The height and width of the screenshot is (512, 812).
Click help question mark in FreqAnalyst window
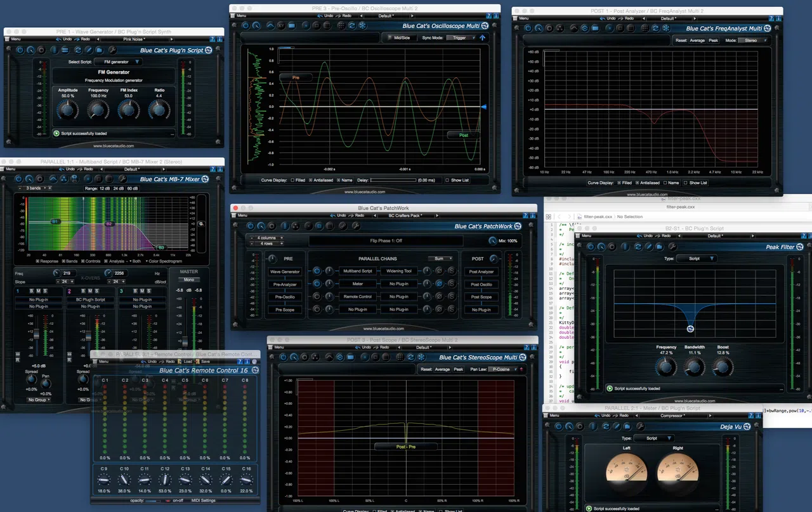coord(770,18)
